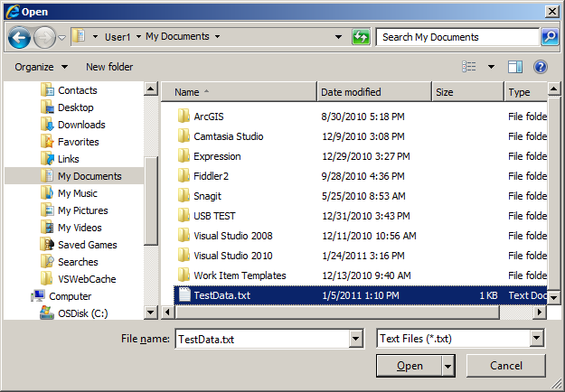Click navigation pane scroll up arrow

click(x=151, y=89)
